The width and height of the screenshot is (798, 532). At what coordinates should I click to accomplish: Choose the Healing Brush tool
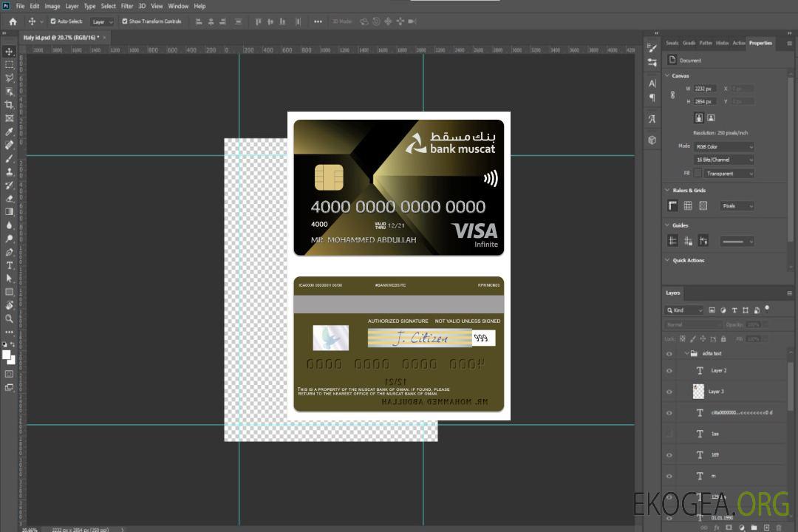[9, 145]
